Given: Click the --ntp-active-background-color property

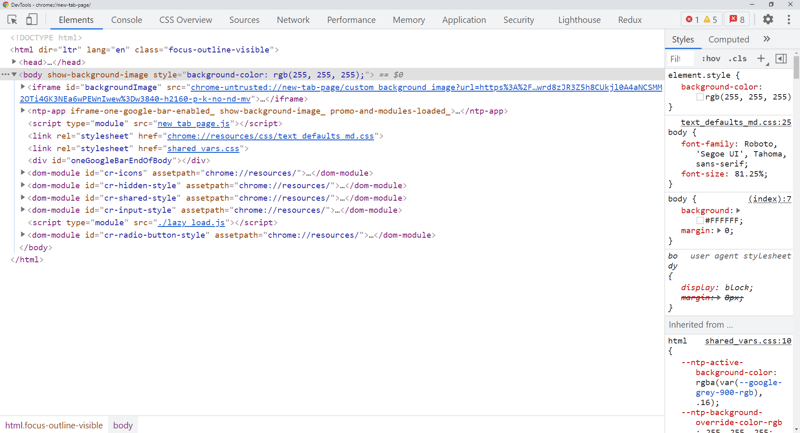Looking at the screenshot, I should coord(729,367).
